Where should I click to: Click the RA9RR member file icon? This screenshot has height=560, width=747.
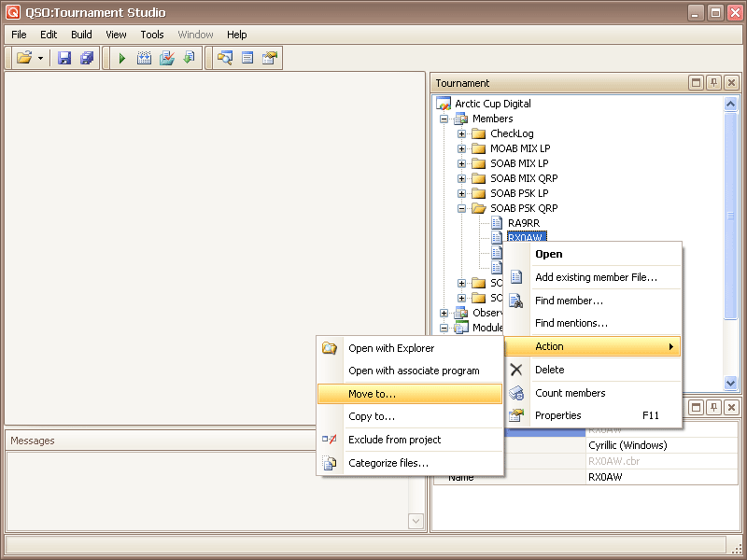coord(497,223)
